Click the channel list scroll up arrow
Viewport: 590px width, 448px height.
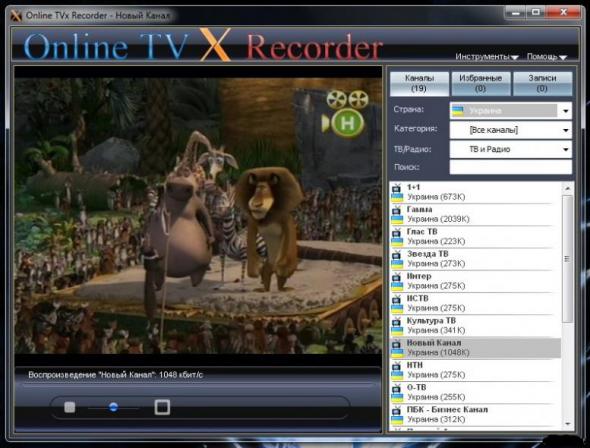coord(567,188)
